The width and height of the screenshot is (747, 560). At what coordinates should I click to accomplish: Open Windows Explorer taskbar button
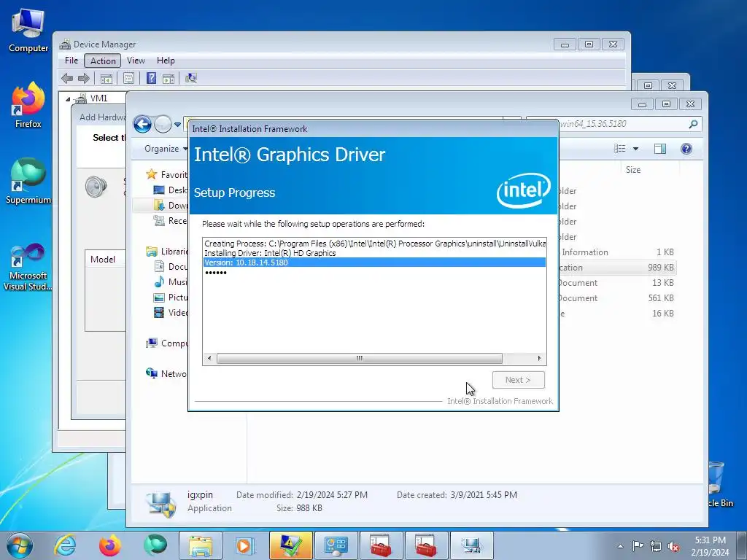pyautogui.click(x=201, y=545)
